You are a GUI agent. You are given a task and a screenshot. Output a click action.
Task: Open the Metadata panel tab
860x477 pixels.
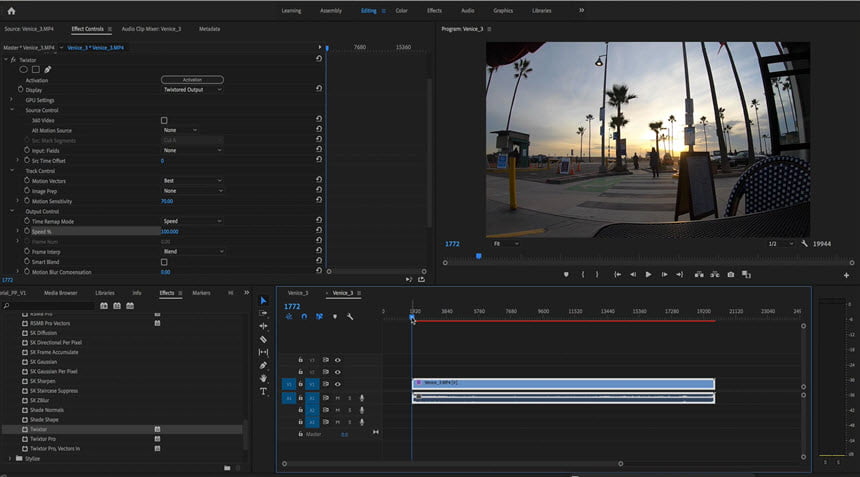[x=209, y=29]
